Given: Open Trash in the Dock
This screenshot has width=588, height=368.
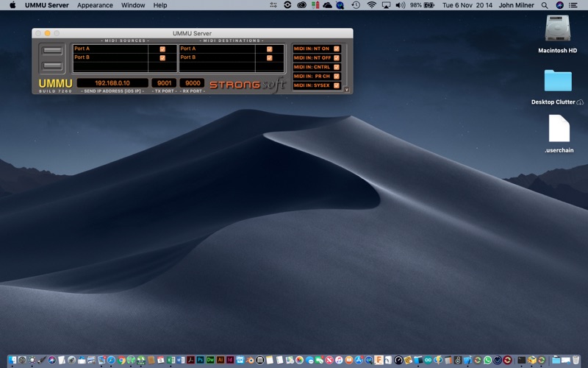Looking at the screenshot, I should (576, 360).
